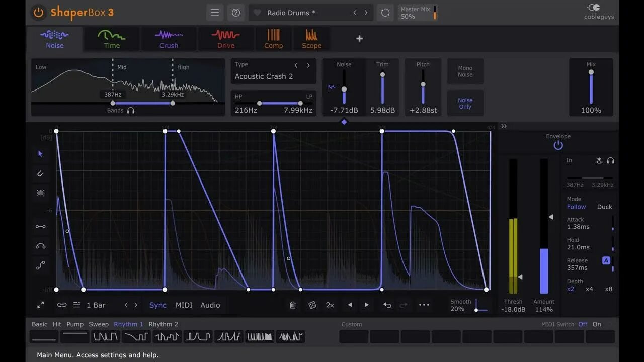
Task: Open the Radio Drums preset name browser
Action: click(291, 13)
